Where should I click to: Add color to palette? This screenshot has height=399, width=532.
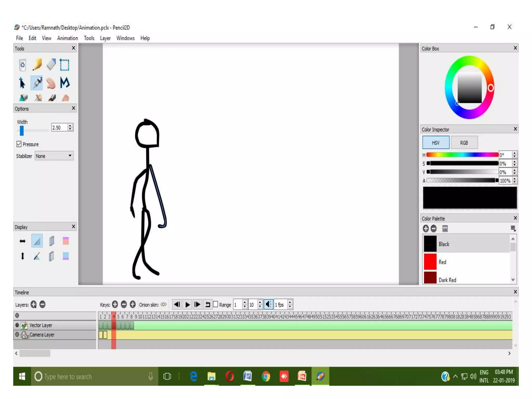pos(426,229)
